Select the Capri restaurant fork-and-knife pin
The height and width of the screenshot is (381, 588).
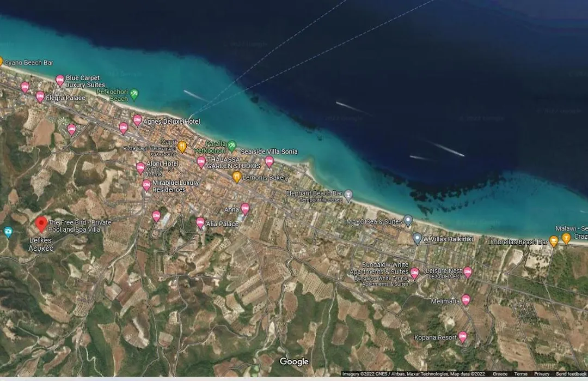pyautogui.click(x=182, y=147)
